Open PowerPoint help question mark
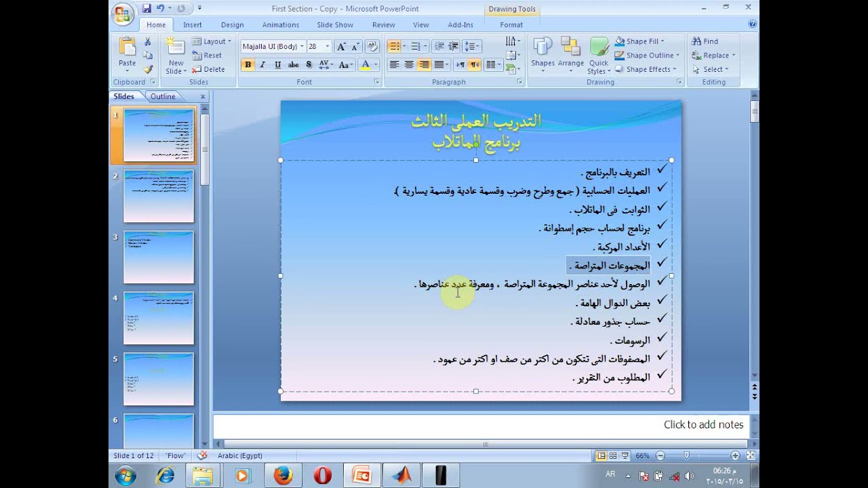Image resolution: width=868 pixels, height=488 pixels. coord(752,24)
